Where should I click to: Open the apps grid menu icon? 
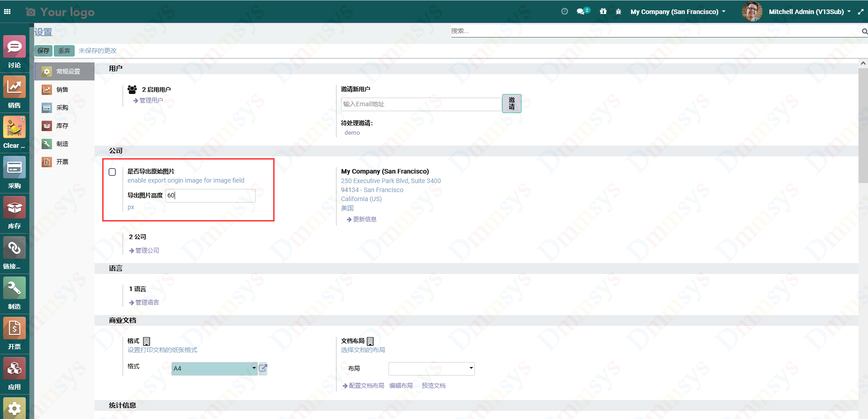7,12
